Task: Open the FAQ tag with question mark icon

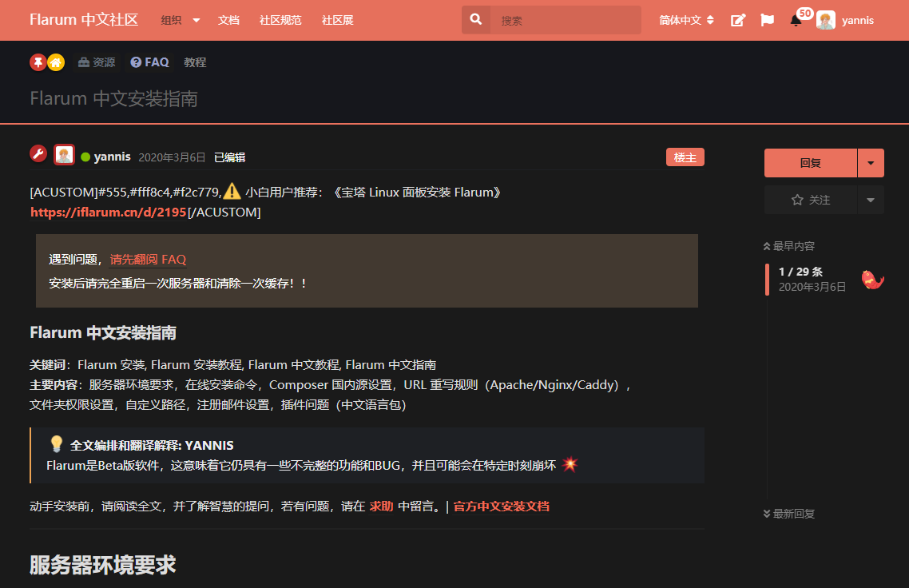Action: point(149,62)
